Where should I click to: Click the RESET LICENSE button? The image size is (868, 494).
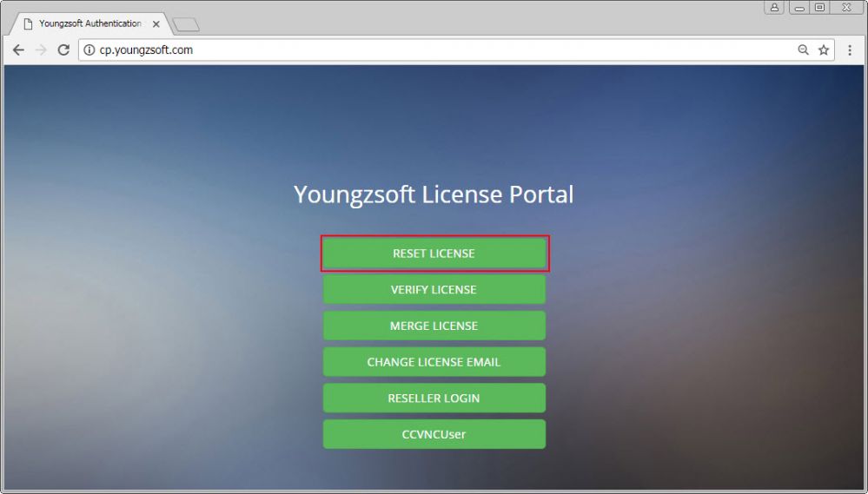tap(434, 254)
